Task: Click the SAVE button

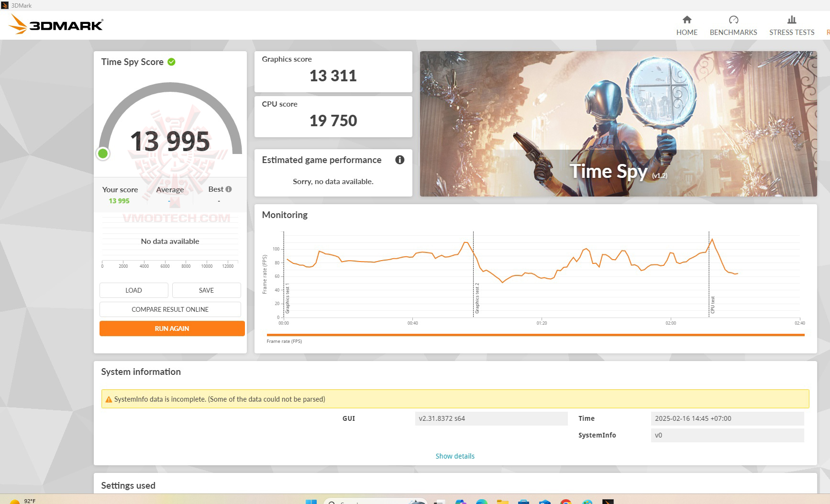Action: 207,290
